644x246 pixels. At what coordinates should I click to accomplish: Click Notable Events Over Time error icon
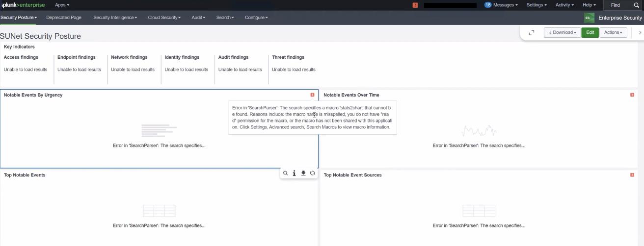pos(632,95)
